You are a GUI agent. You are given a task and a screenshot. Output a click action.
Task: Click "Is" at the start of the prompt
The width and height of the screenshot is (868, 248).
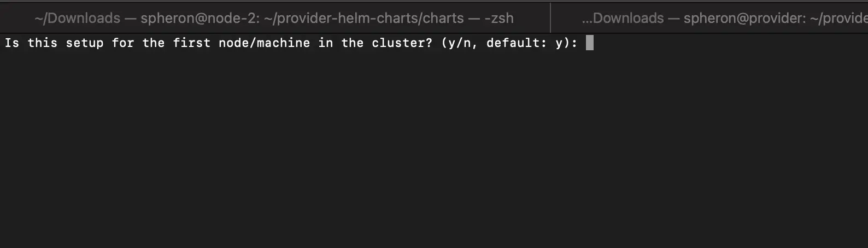tap(12, 43)
